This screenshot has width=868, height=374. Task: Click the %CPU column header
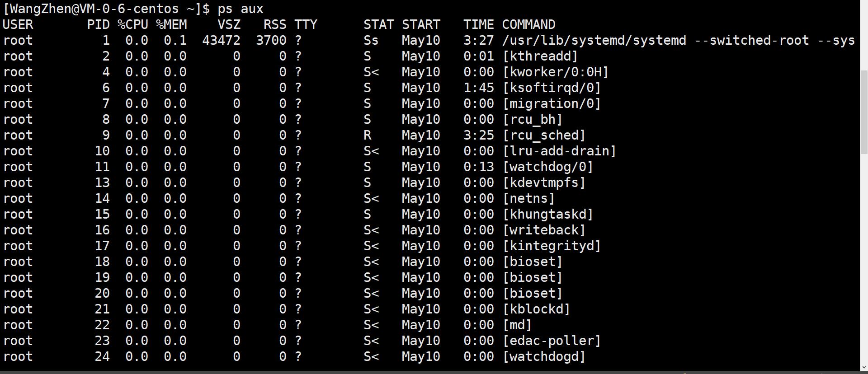(133, 24)
